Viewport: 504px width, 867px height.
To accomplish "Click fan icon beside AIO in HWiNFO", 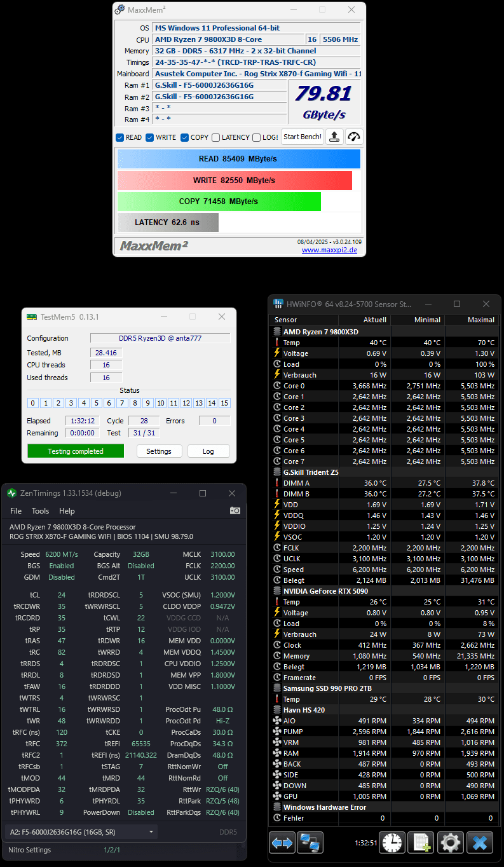I will click(277, 721).
